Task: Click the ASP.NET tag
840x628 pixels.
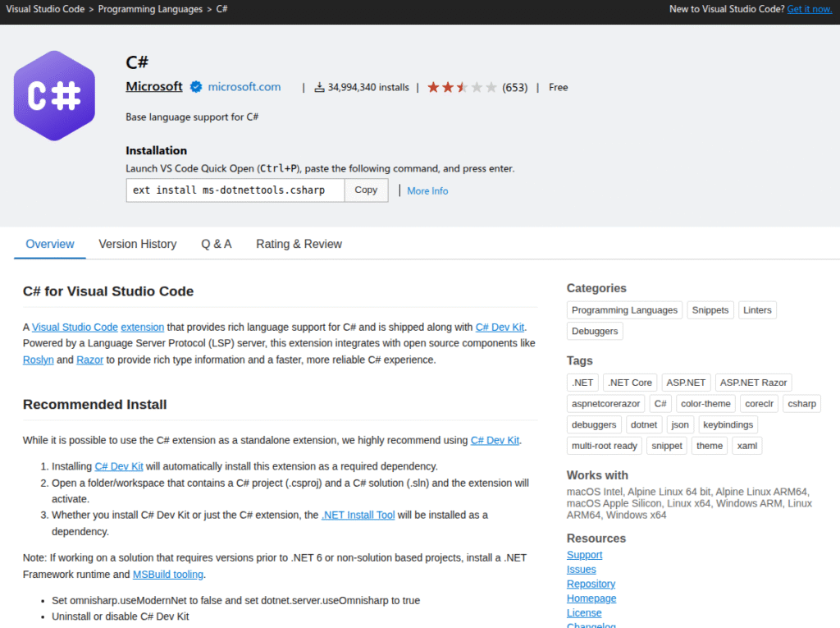Action: (687, 383)
